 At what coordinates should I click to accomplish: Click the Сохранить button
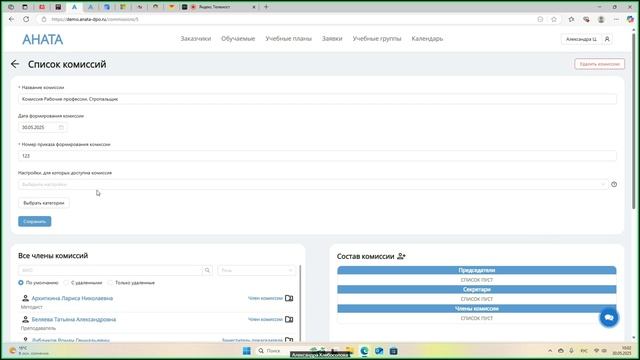(x=35, y=221)
